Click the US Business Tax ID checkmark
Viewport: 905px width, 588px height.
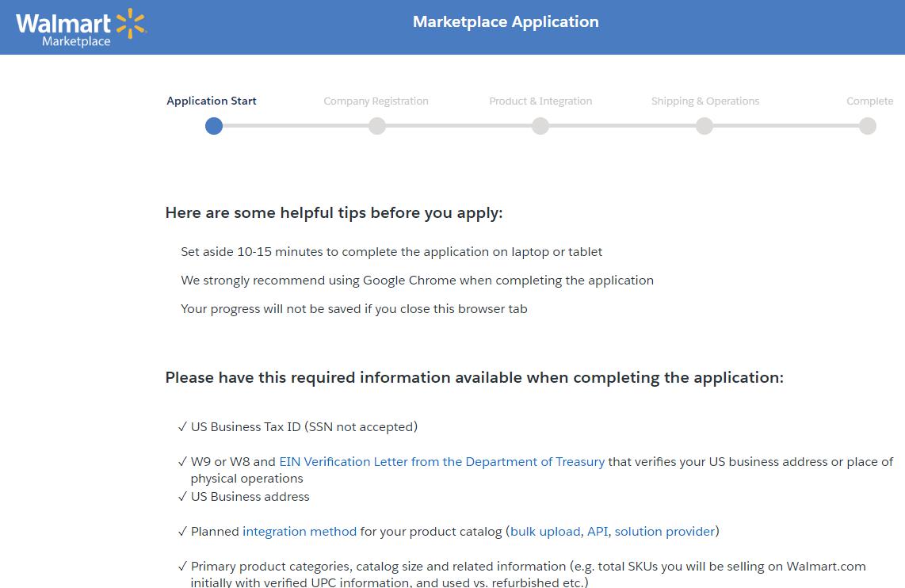coord(183,427)
